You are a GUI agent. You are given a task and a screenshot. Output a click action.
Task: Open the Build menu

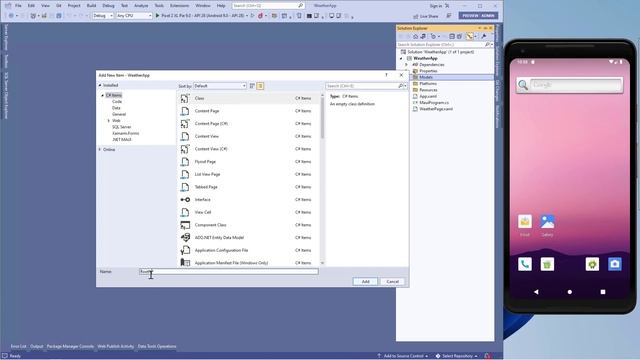tap(91, 6)
